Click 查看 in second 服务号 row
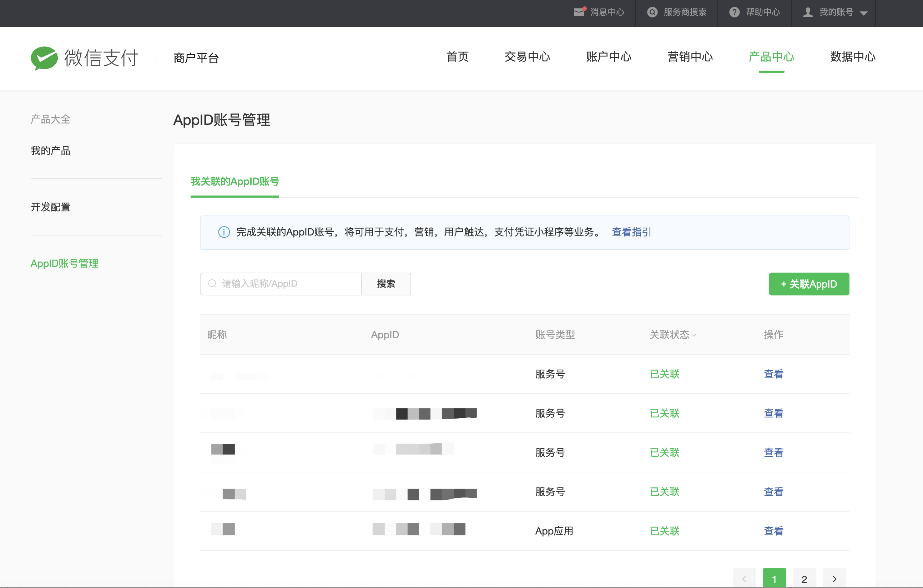Screen dimensions: 923x588 coord(773,413)
